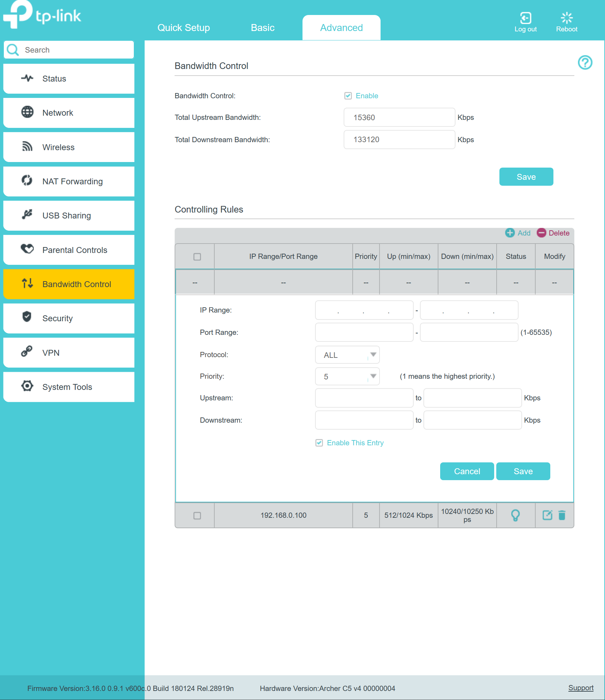
Task: Open the Support link in footer
Action: click(x=581, y=688)
